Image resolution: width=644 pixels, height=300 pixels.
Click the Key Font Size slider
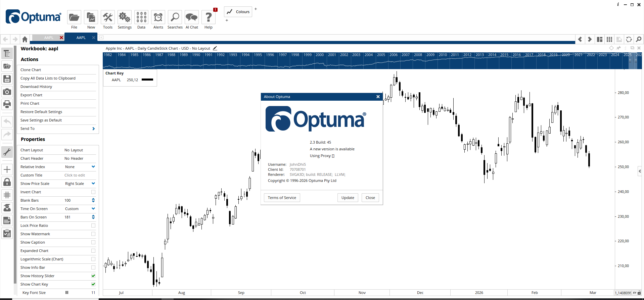(67, 293)
